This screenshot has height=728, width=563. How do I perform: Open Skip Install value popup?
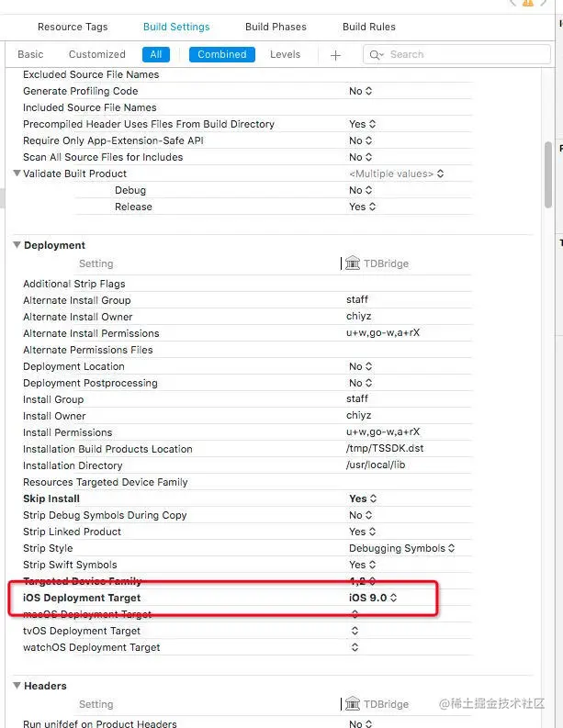click(363, 498)
